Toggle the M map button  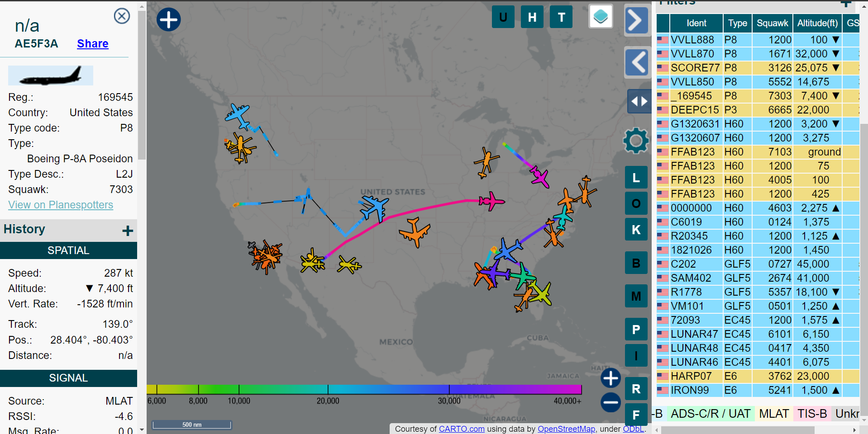pos(636,296)
